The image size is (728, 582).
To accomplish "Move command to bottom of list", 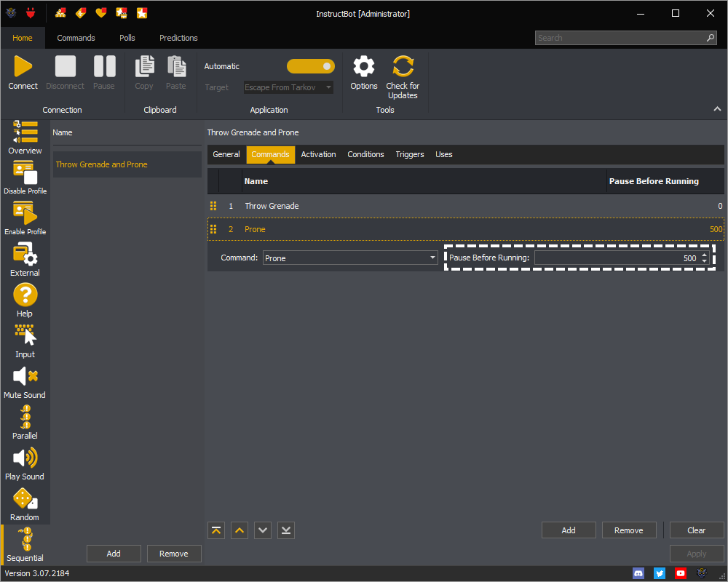I will tap(286, 530).
